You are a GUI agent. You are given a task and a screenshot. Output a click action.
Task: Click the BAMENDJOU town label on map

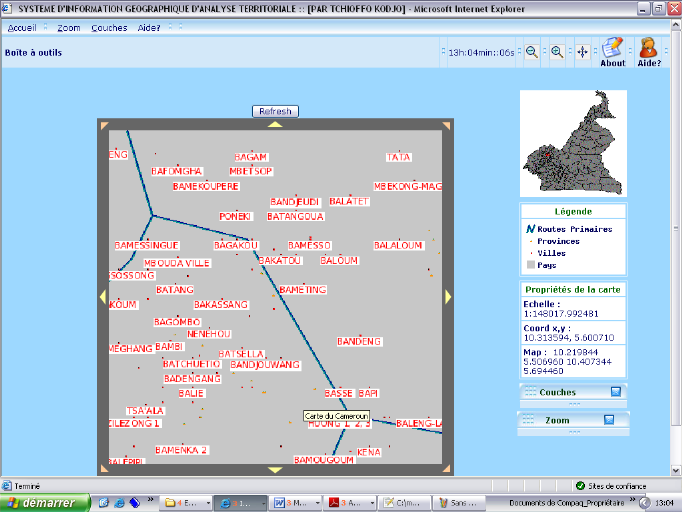pyautogui.click(x=265, y=365)
